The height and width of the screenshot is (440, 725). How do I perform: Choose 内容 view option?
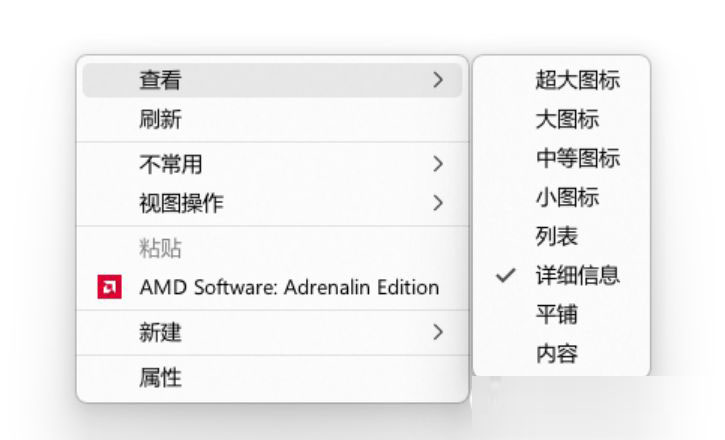(561, 354)
